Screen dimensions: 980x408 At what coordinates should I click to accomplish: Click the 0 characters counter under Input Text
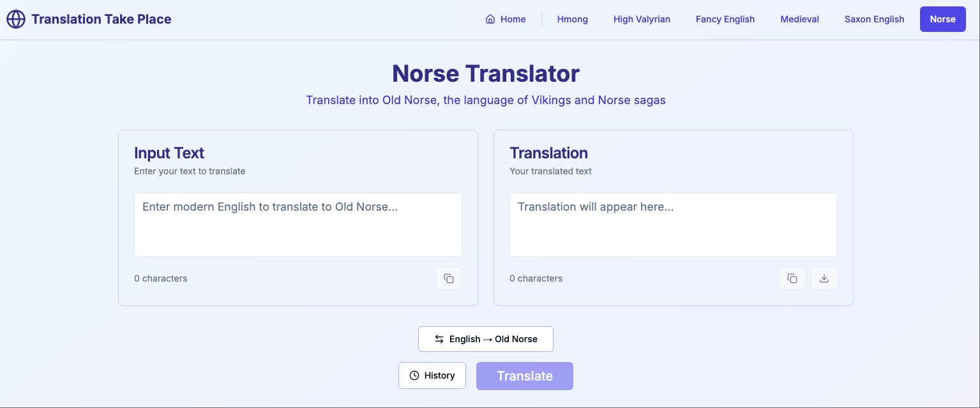click(160, 278)
